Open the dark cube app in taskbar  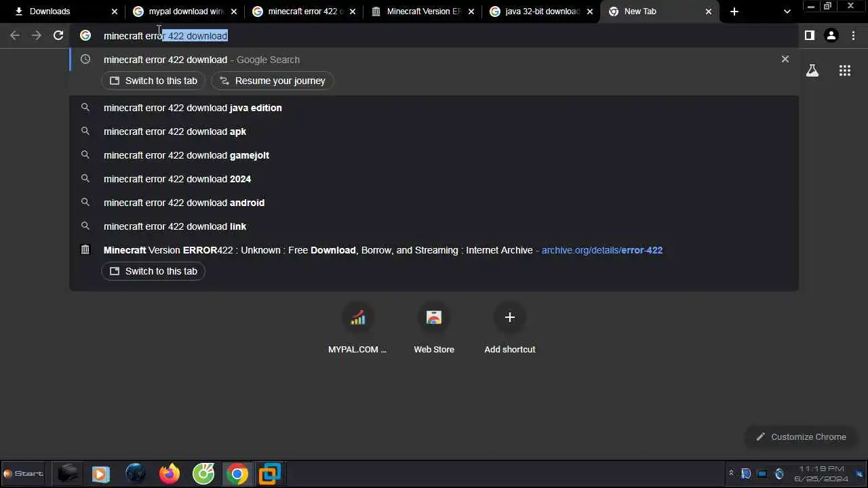coord(67,473)
